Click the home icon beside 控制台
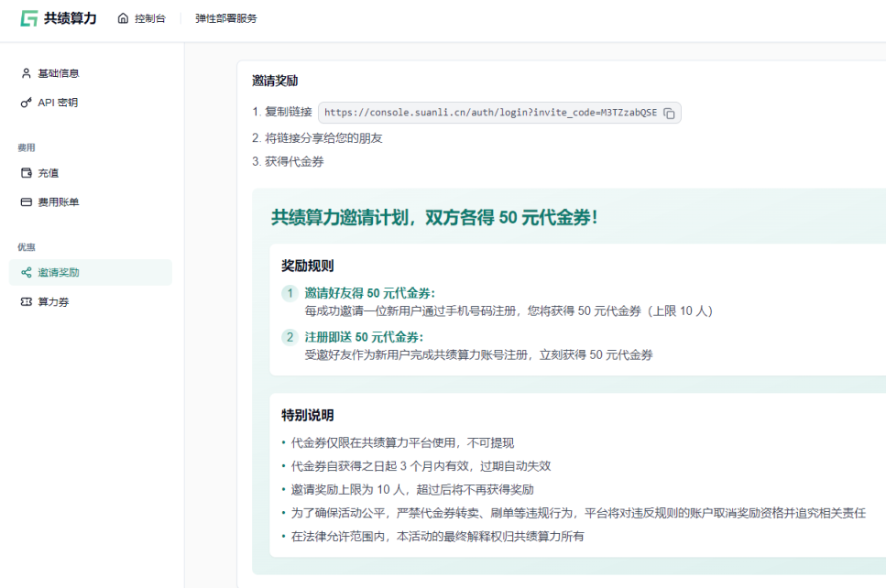This screenshot has width=886, height=588. 122,17
